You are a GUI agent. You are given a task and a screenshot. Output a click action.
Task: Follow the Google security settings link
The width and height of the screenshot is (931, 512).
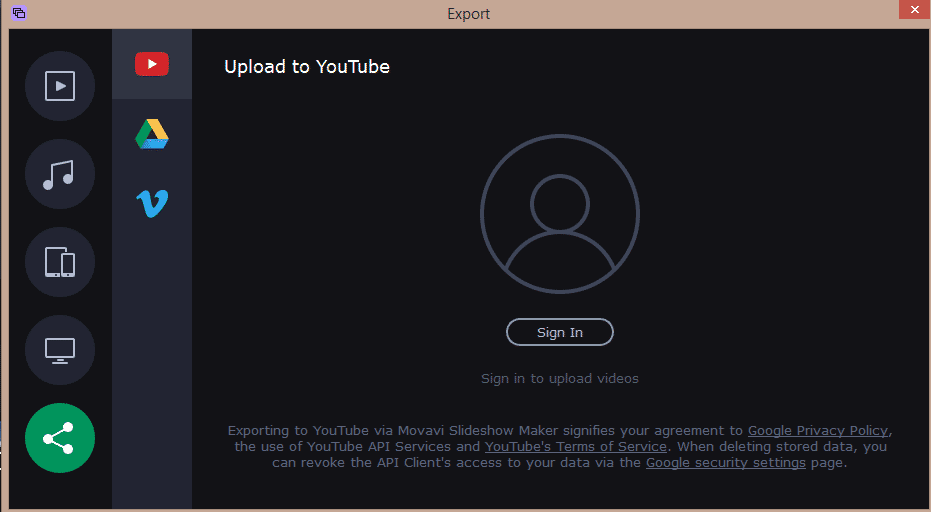[x=725, y=463]
